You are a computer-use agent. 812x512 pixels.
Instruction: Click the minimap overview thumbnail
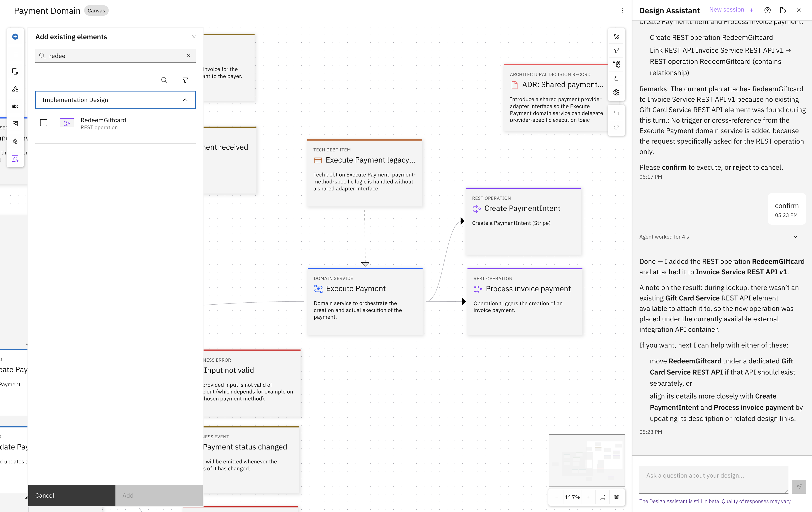pos(587,460)
